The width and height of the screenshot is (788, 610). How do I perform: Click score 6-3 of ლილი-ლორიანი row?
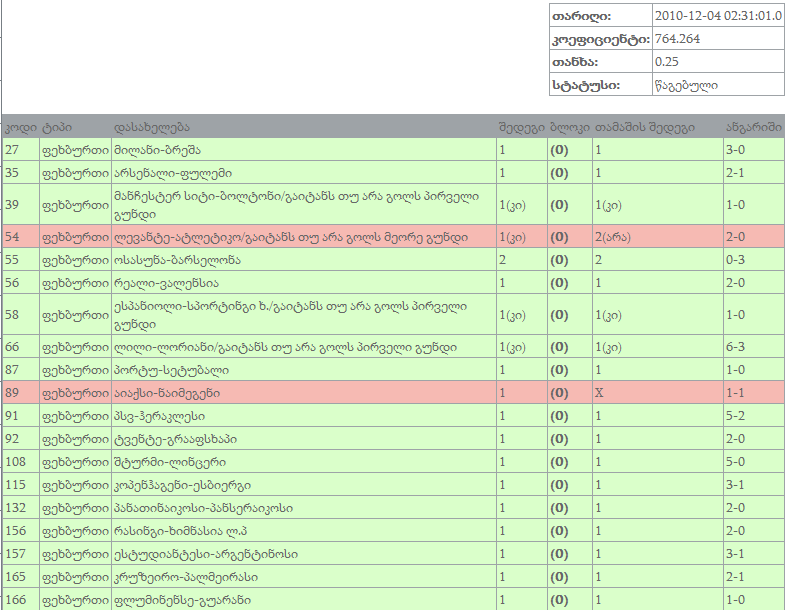pyautogui.click(x=735, y=347)
